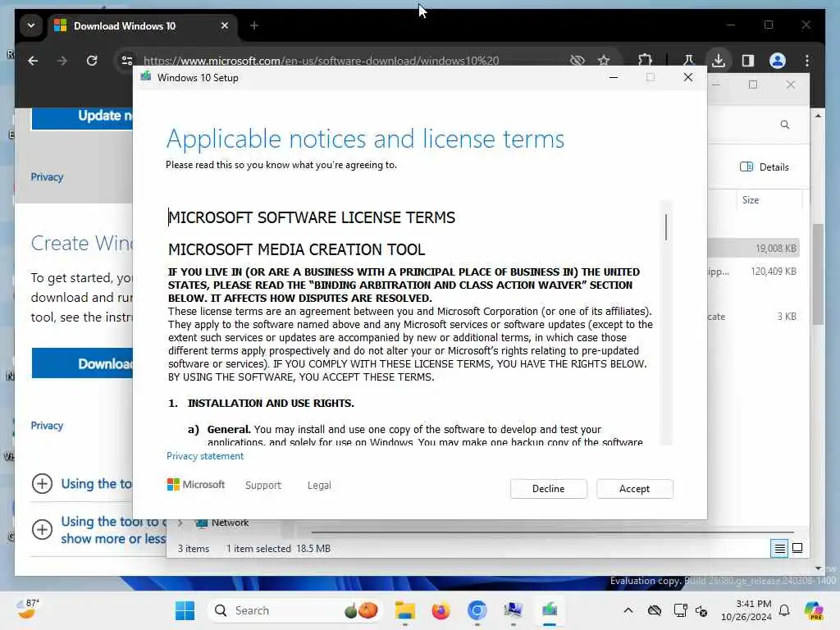Open File Explorer from the taskbar

pyautogui.click(x=405, y=610)
